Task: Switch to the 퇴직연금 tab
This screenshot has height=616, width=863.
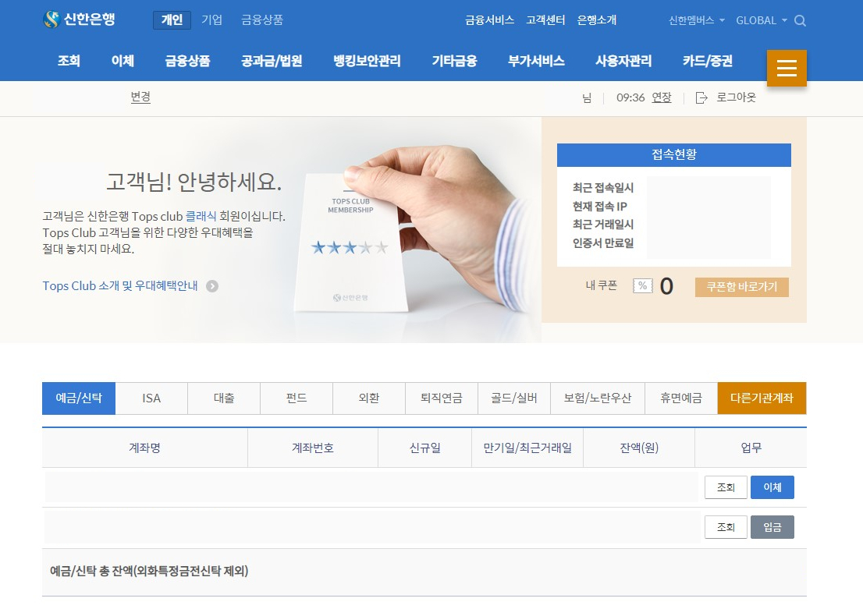Action: pos(442,398)
